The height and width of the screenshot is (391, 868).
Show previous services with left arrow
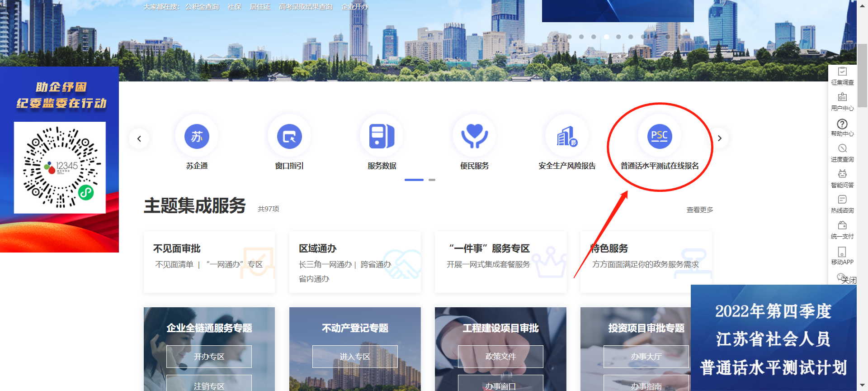(139, 138)
